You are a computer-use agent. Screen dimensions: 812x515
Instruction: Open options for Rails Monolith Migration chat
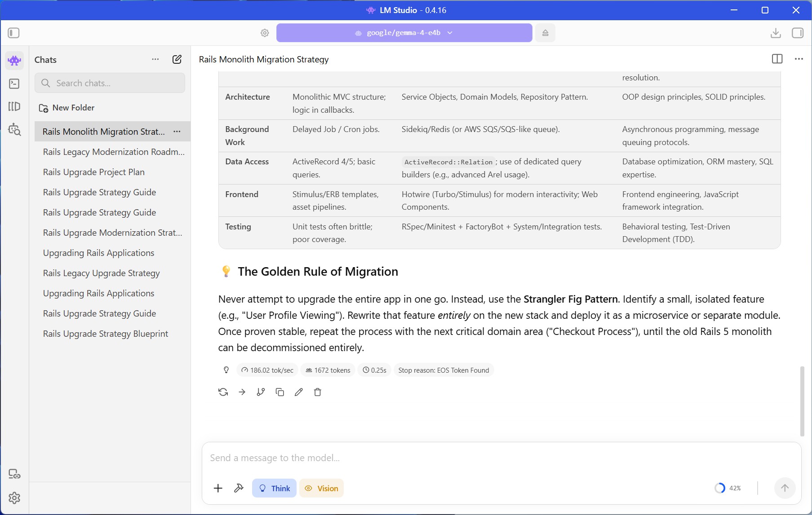coord(177,132)
